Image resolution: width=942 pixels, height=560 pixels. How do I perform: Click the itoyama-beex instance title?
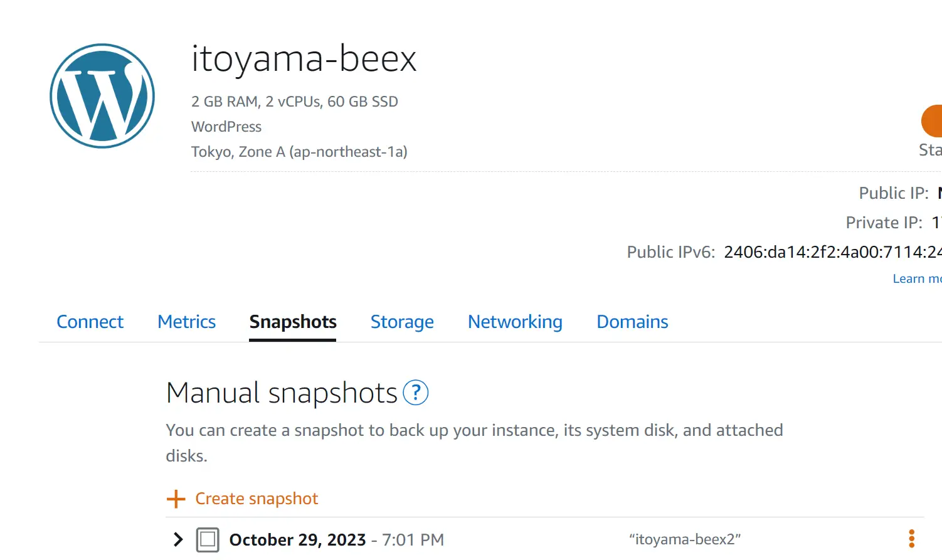coord(304,59)
